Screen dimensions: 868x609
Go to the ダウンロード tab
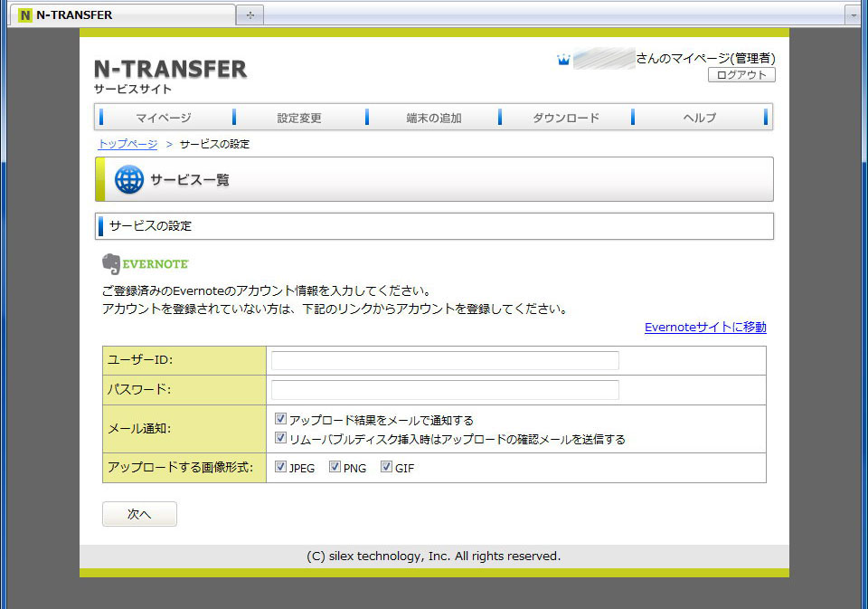[565, 117]
